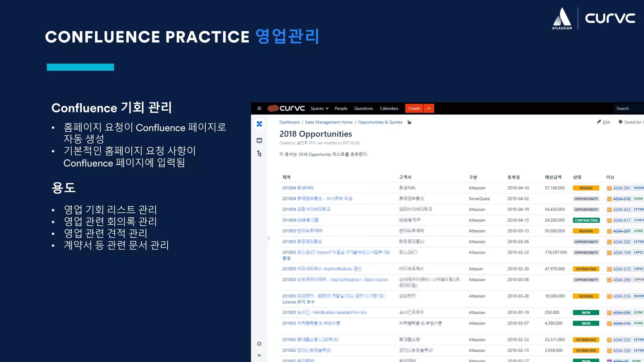Click issue type icon beside ASM-255

(609, 340)
